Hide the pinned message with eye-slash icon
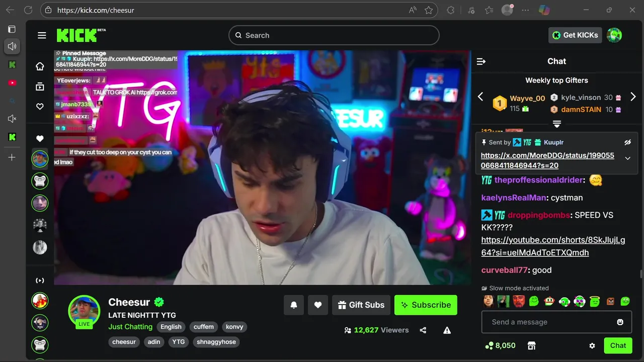The width and height of the screenshot is (644, 362). 627,142
